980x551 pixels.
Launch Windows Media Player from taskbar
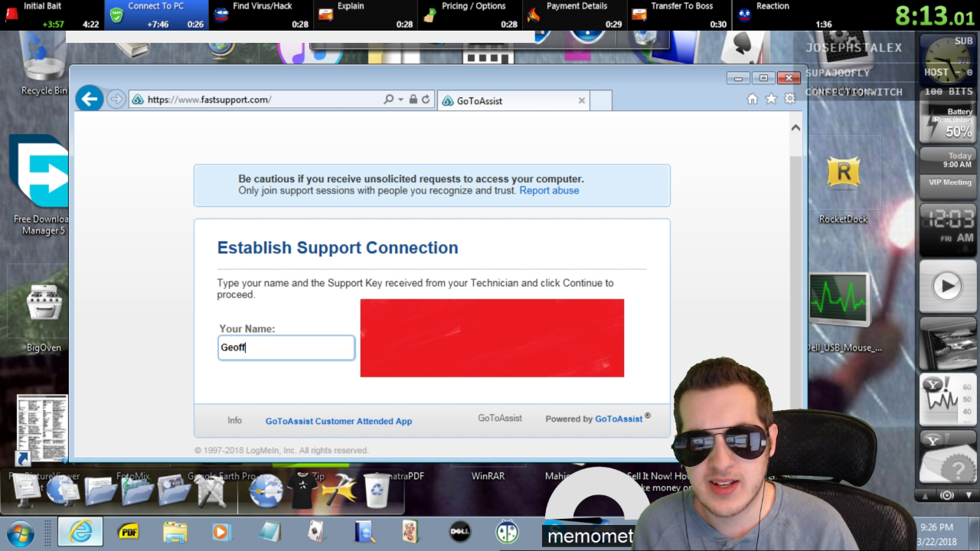pos(221,531)
